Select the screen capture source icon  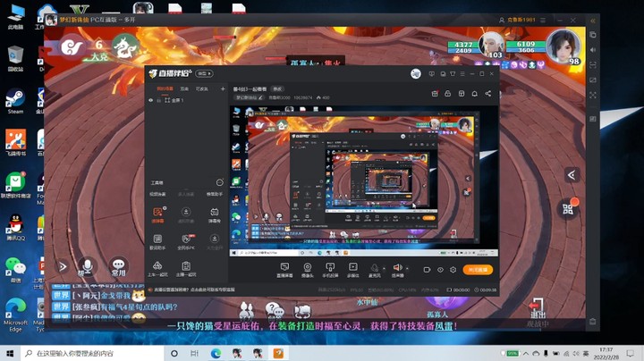point(284,270)
